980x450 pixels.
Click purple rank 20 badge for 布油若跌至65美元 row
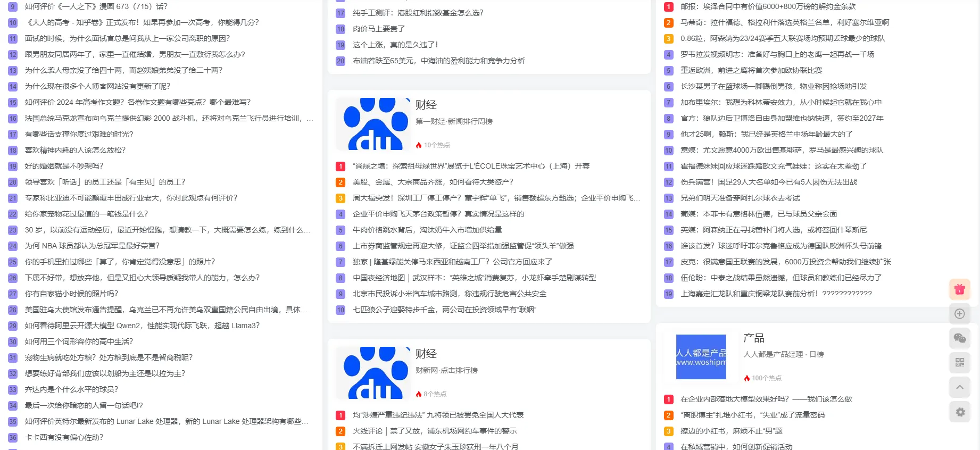pyautogui.click(x=340, y=61)
